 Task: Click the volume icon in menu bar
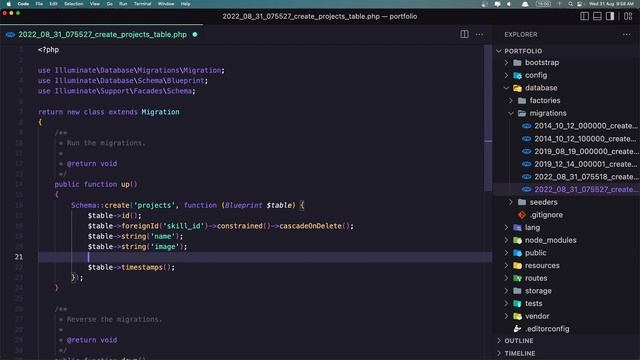coord(509,4)
